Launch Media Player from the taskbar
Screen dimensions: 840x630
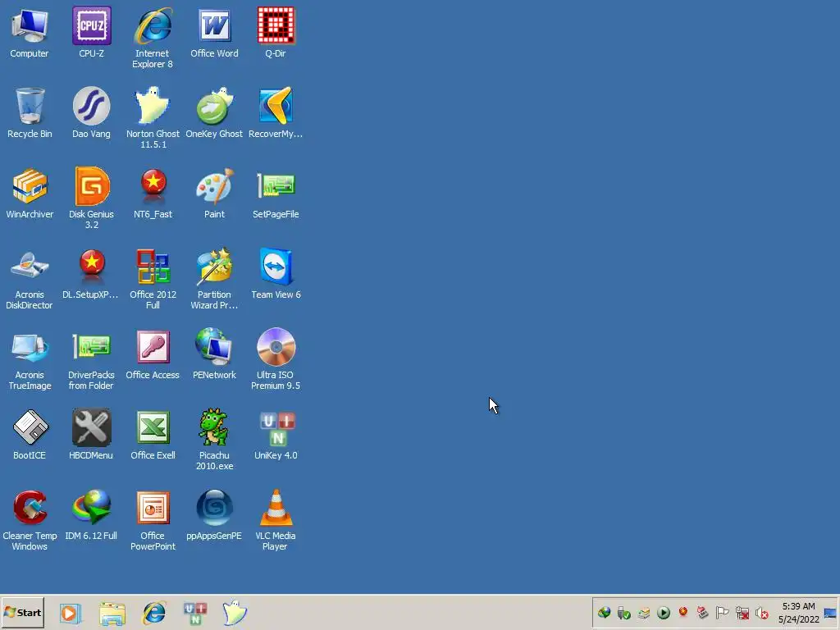pos(70,613)
